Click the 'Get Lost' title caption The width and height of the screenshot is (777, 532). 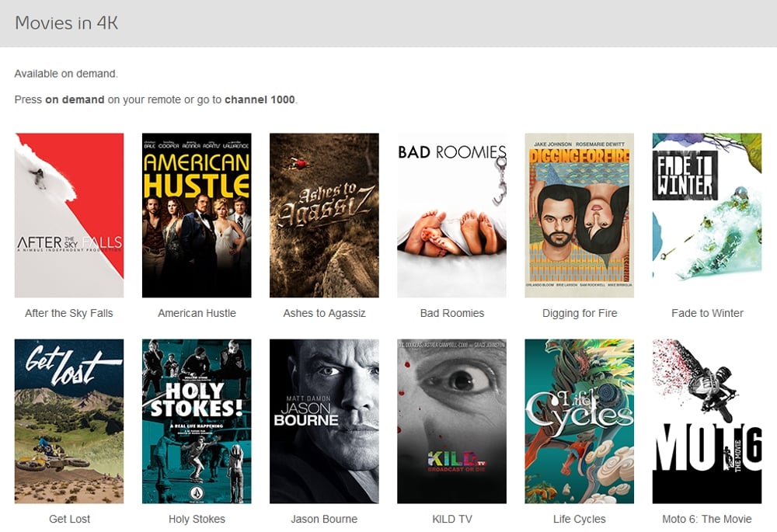point(69,519)
